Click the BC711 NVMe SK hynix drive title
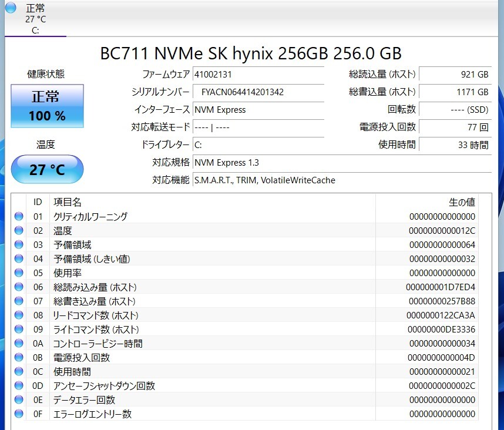 251,53
